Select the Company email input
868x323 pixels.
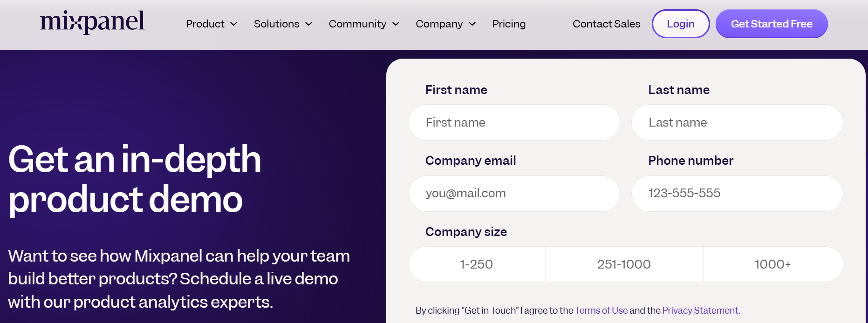tap(514, 193)
